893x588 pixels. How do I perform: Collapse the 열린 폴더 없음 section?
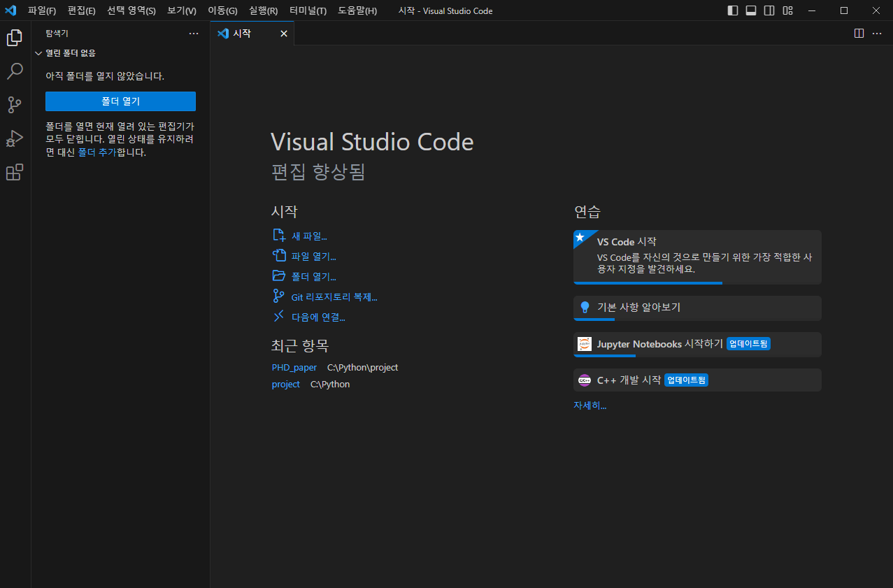point(120,53)
